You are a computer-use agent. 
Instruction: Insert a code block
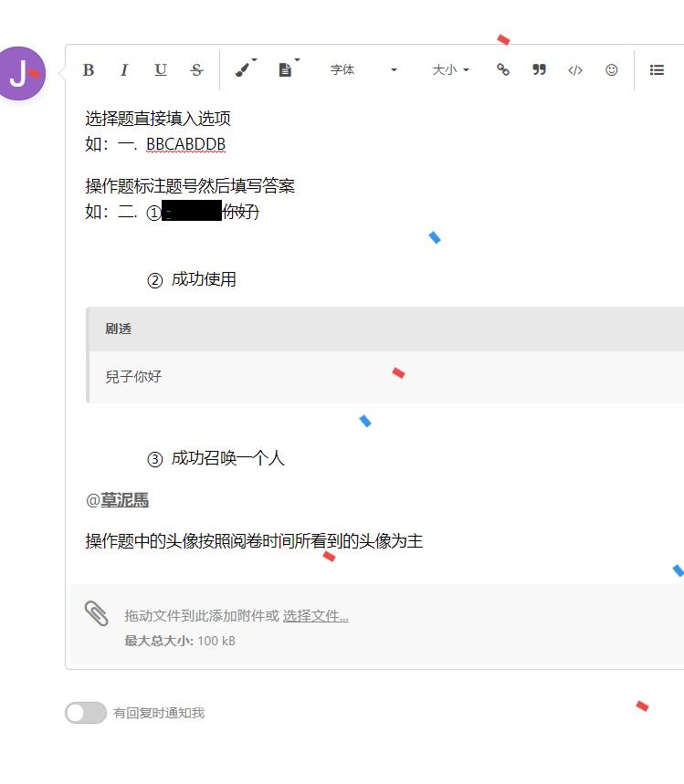pyautogui.click(x=575, y=70)
